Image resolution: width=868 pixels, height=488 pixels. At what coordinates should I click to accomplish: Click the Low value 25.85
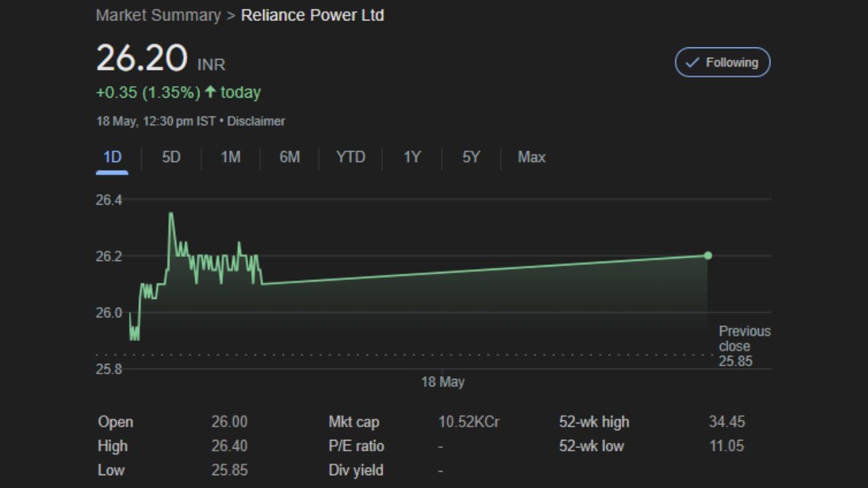(229, 470)
